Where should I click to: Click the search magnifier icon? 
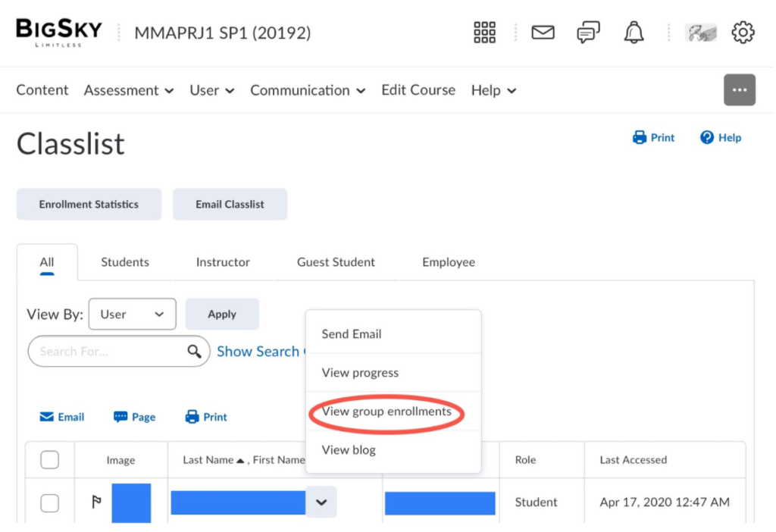[195, 352]
